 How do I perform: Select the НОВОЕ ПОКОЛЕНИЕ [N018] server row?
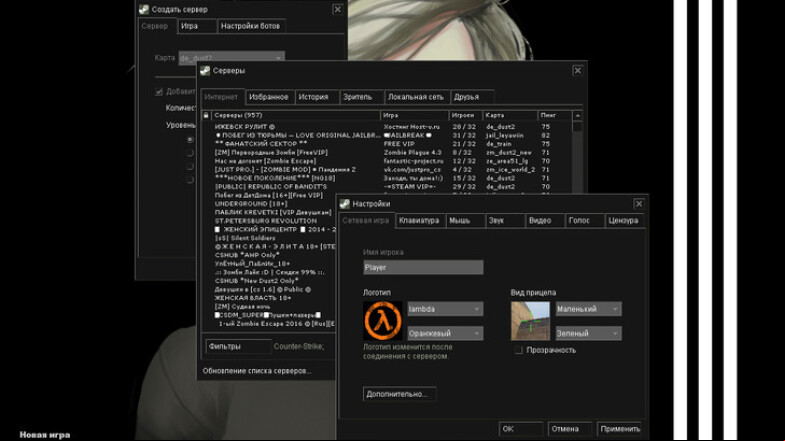pyautogui.click(x=386, y=178)
